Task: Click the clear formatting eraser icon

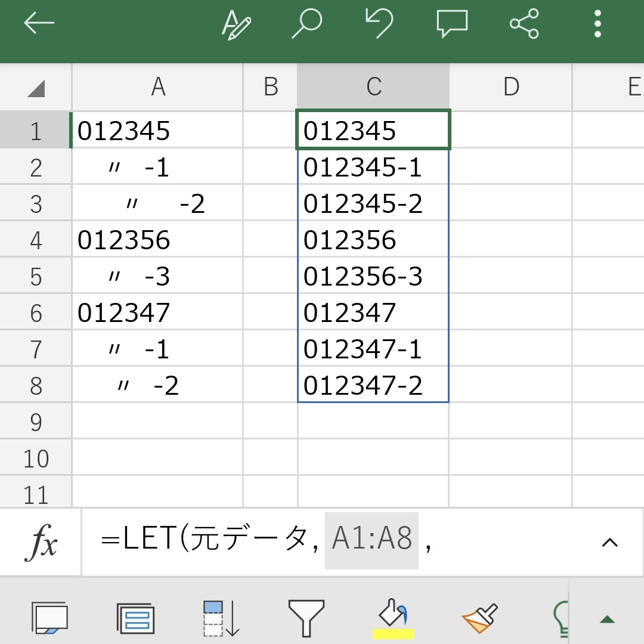Action: (x=479, y=618)
